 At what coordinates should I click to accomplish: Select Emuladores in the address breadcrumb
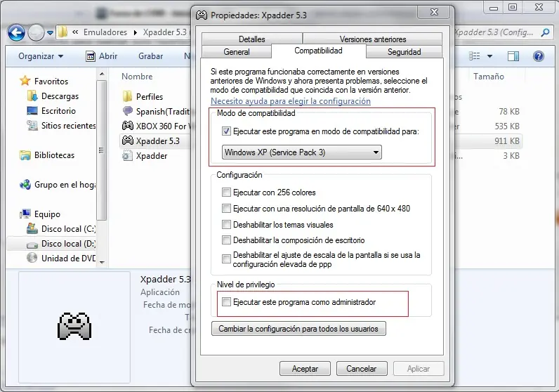(x=105, y=32)
